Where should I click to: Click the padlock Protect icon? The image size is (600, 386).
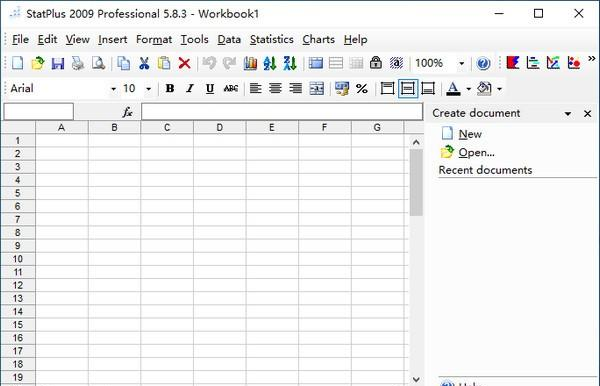[x=376, y=63]
